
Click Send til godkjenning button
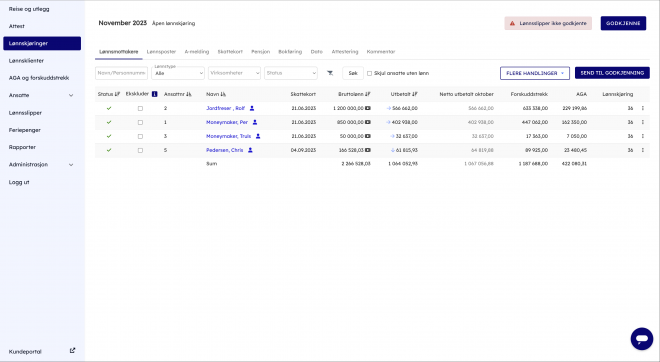tap(612, 73)
